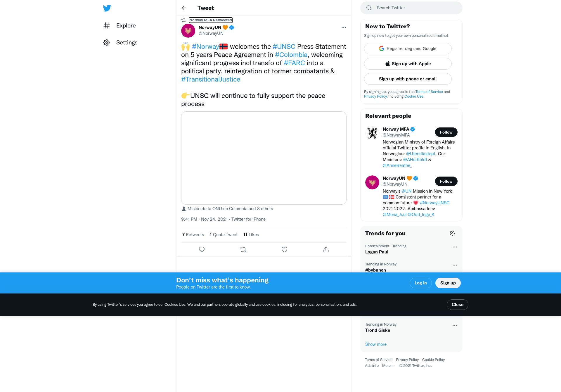Click Show more under trends

376,344
